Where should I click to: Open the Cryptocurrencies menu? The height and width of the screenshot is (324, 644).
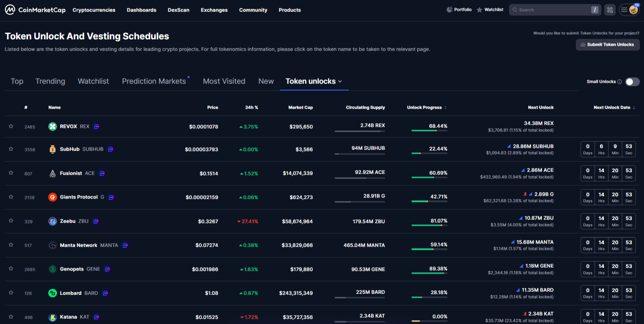[94, 10]
